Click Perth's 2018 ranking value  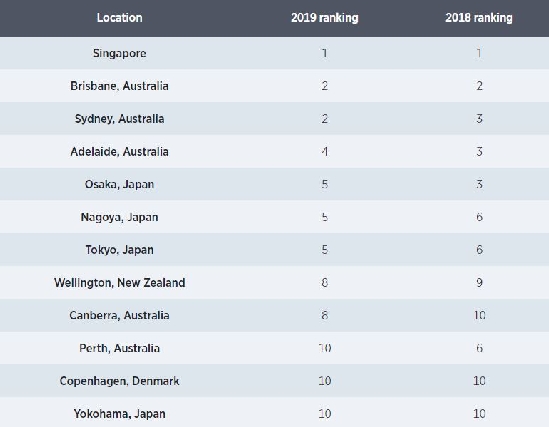coord(479,348)
